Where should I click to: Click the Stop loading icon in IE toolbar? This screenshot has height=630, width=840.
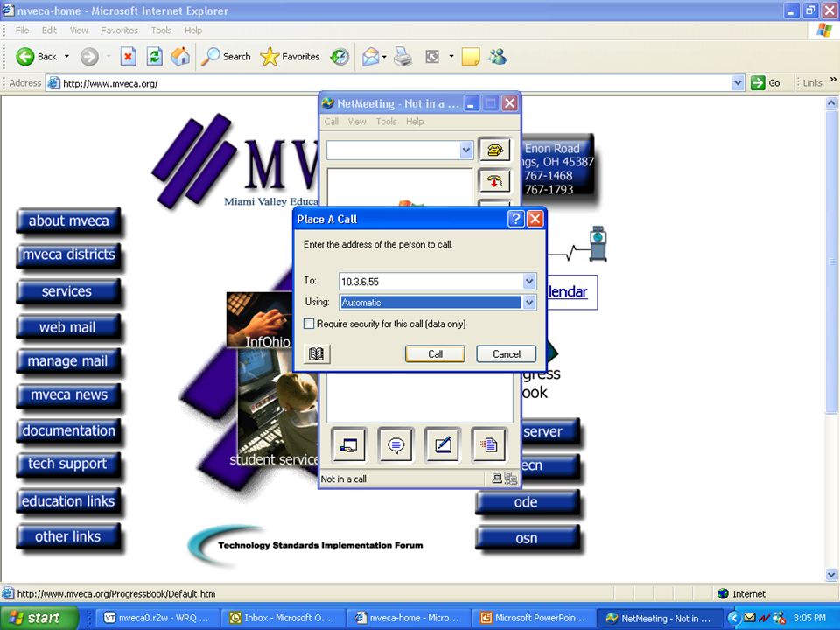click(x=128, y=56)
